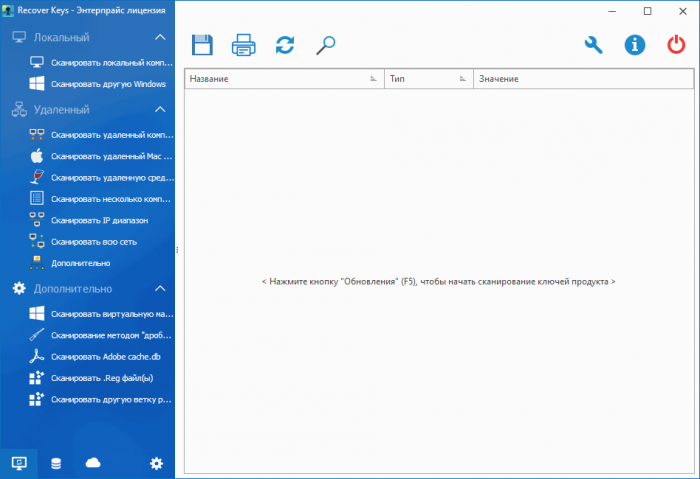Click the red power exit icon

(x=676, y=45)
